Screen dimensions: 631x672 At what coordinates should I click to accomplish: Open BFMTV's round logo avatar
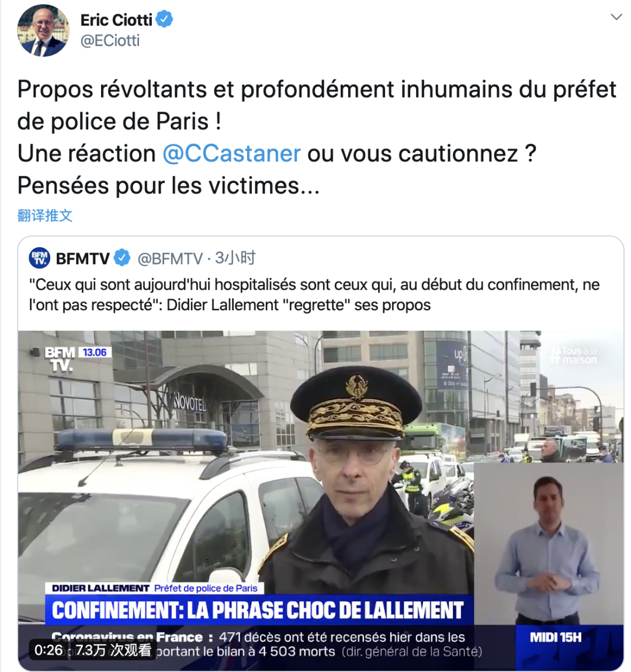[x=39, y=258]
